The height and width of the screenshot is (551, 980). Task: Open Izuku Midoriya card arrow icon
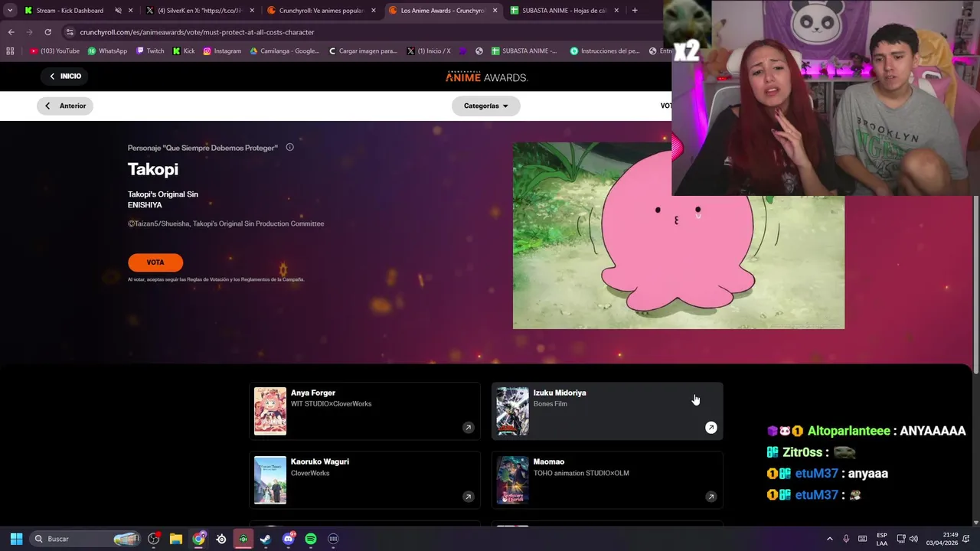click(x=710, y=428)
